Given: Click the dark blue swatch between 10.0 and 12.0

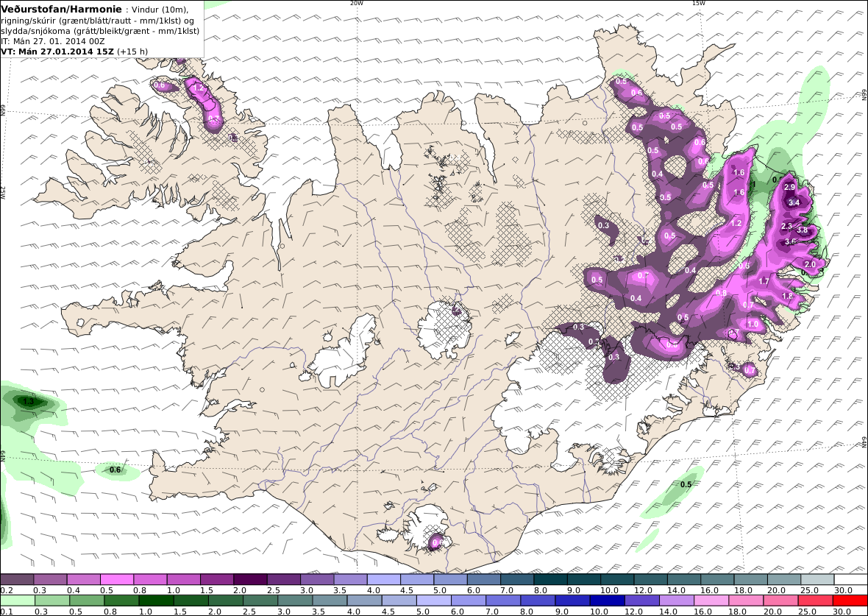Looking at the screenshot, I should pyautogui.click(x=607, y=601).
